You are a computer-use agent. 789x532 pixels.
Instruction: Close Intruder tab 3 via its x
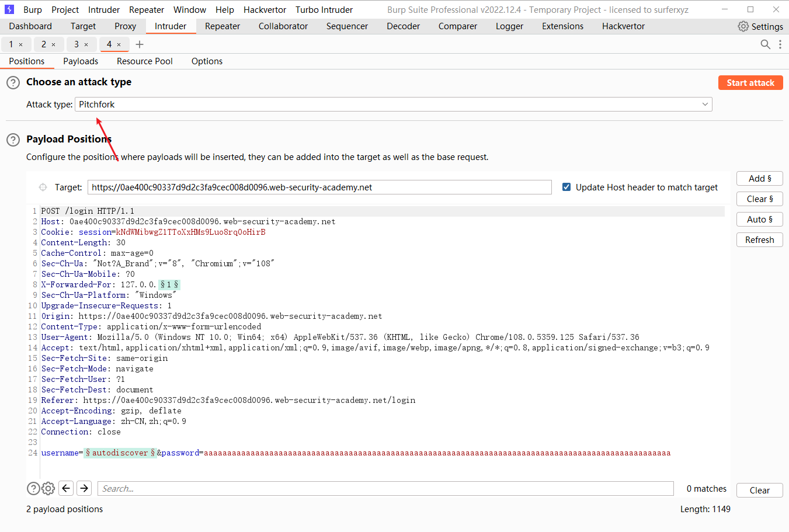coord(86,44)
